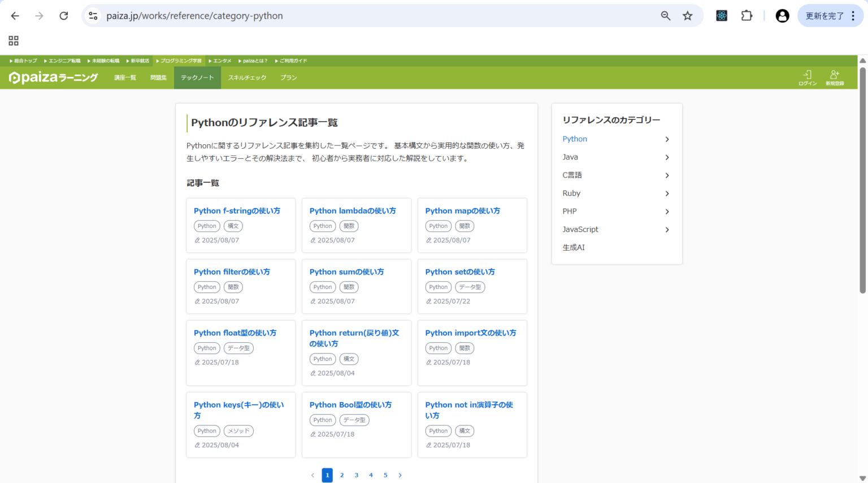
Task: Open the ログイン icon at top right
Action: 807,77
